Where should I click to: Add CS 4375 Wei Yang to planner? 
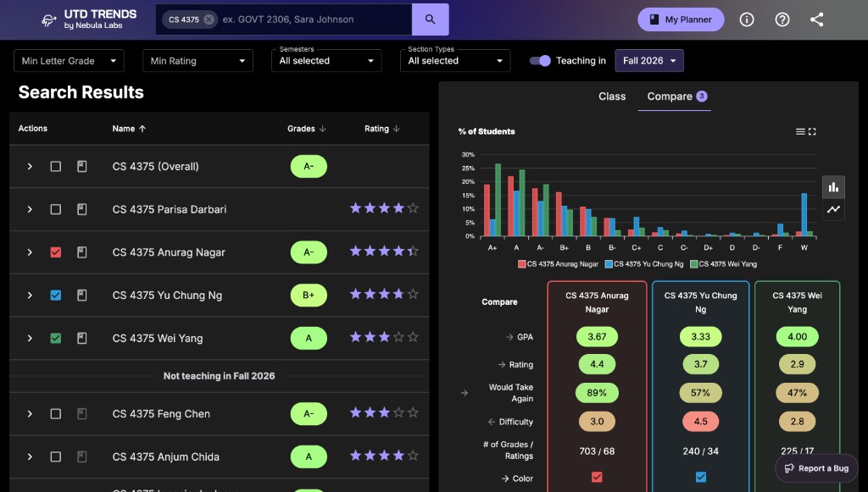pyautogui.click(x=82, y=339)
